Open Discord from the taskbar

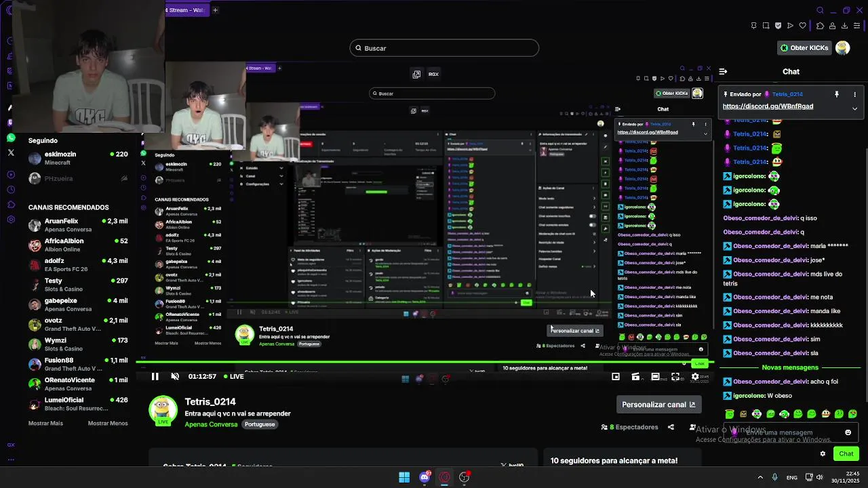425,477
